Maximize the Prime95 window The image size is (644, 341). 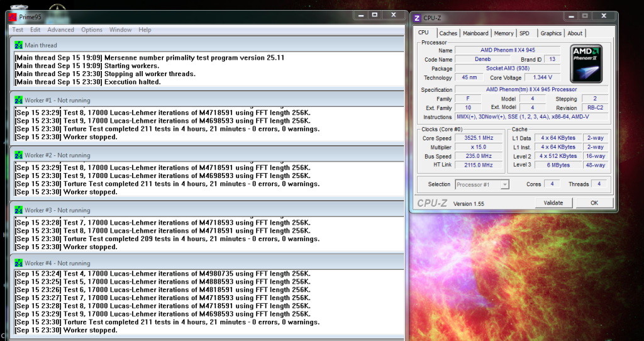[x=375, y=15]
